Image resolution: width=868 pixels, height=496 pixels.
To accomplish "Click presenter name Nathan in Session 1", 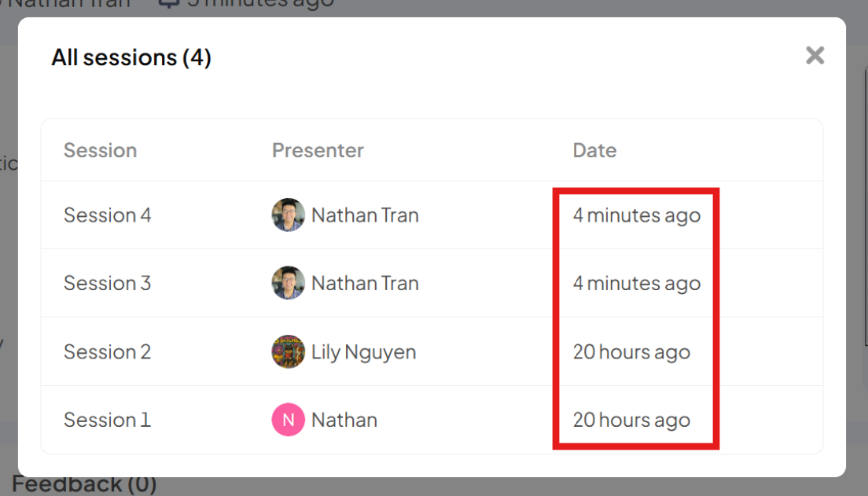I will [344, 420].
